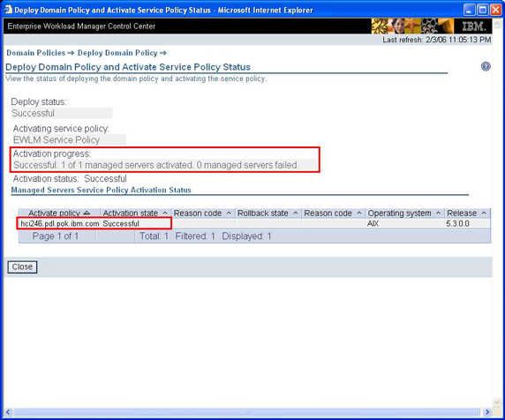Sort Operating system column arrow
This screenshot has height=420, width=505.
coord(438,213)
